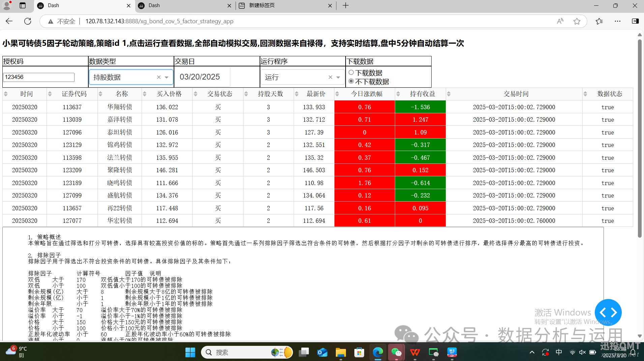This screenshot has width=644, height=361.
Task: Sort by 数据状态 column sort icon
Action: tap(585, 94)
